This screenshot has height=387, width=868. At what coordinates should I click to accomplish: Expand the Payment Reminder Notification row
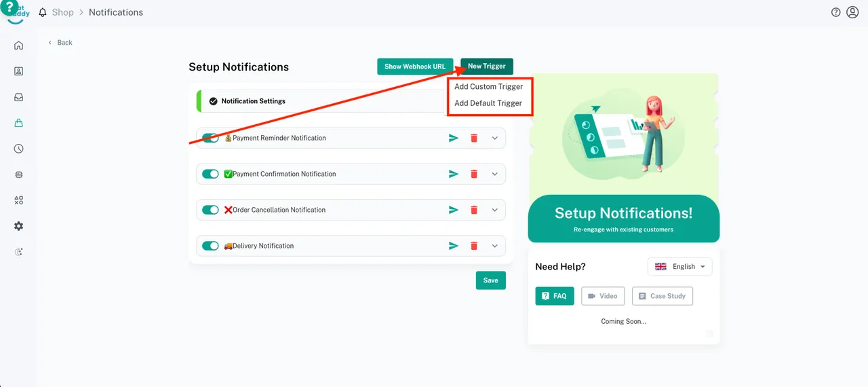[x=494, y=138]
